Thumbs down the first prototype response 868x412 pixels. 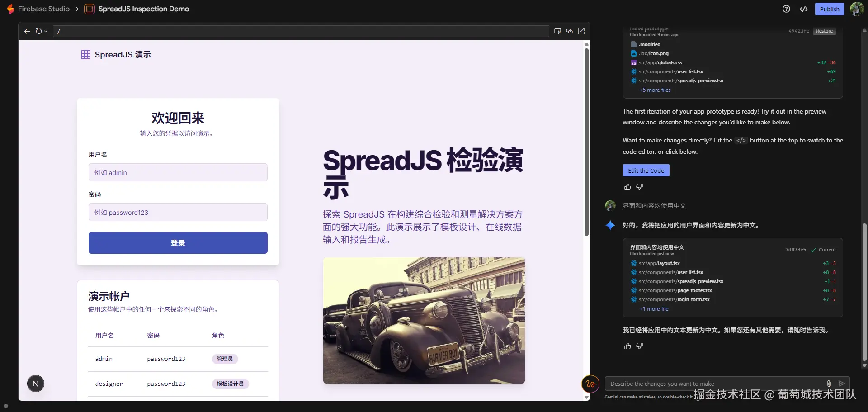(x=640, y=187)
